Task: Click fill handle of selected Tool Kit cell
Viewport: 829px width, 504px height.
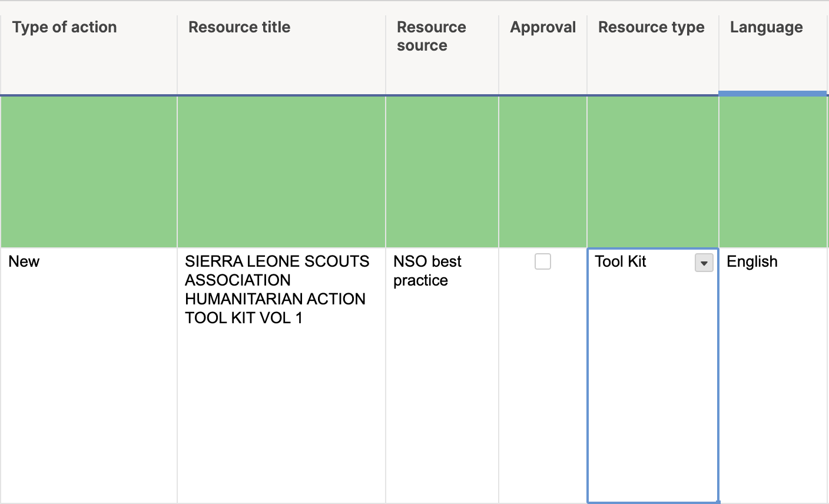Action: pos(718,502)
